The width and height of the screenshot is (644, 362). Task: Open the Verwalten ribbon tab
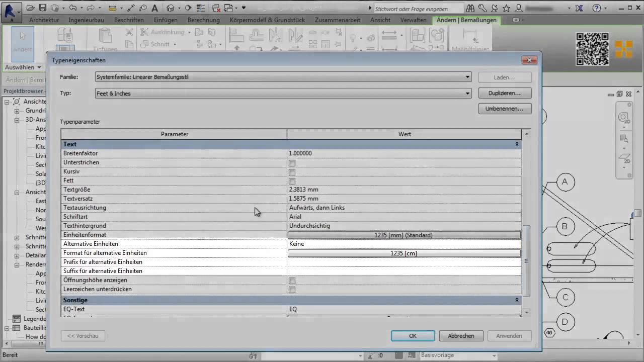(x=414, y=20)
